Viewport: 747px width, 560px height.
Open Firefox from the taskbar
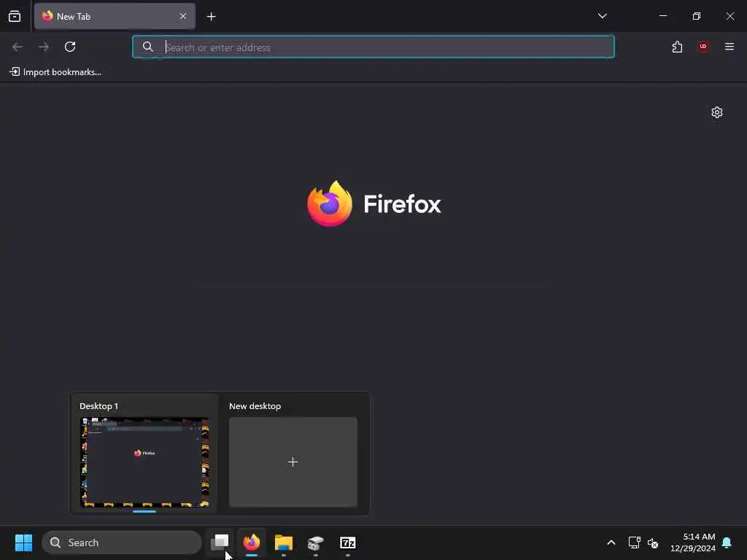tap(252, 542)
